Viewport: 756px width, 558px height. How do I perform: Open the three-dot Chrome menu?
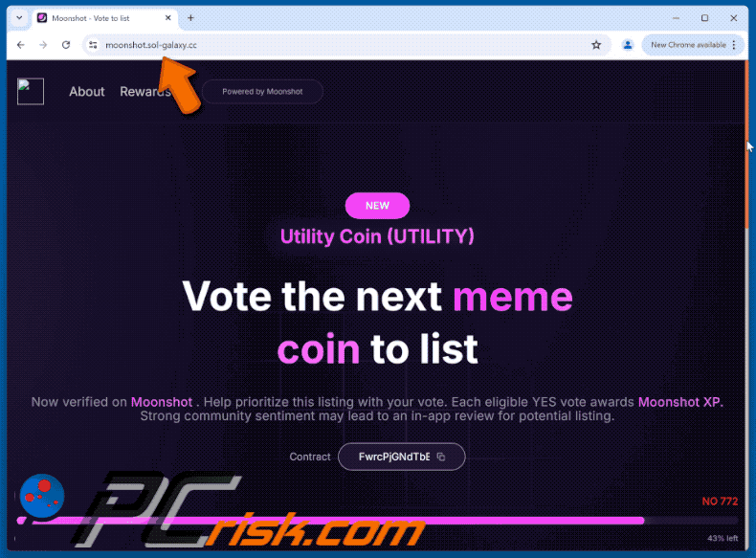(x=734, y=45)
